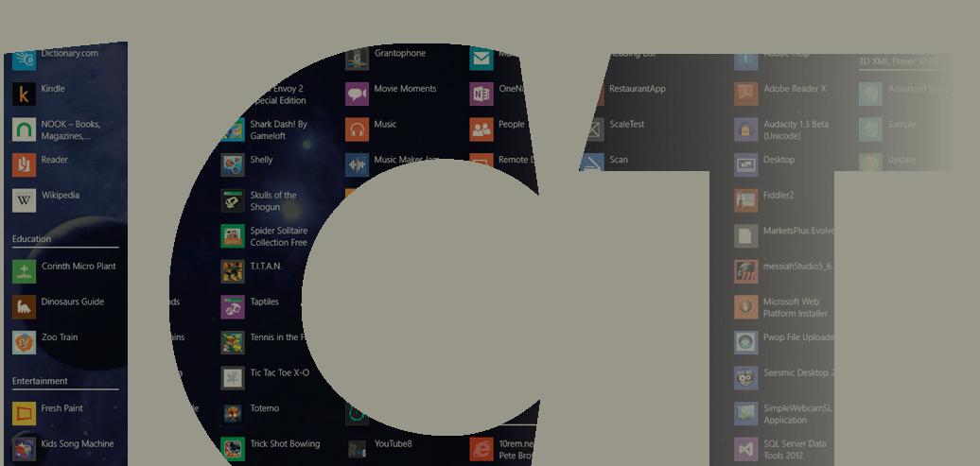Open the YouTube8 app icon
Image resolution: width=980 pixels, height=466 pixels.
357,449
